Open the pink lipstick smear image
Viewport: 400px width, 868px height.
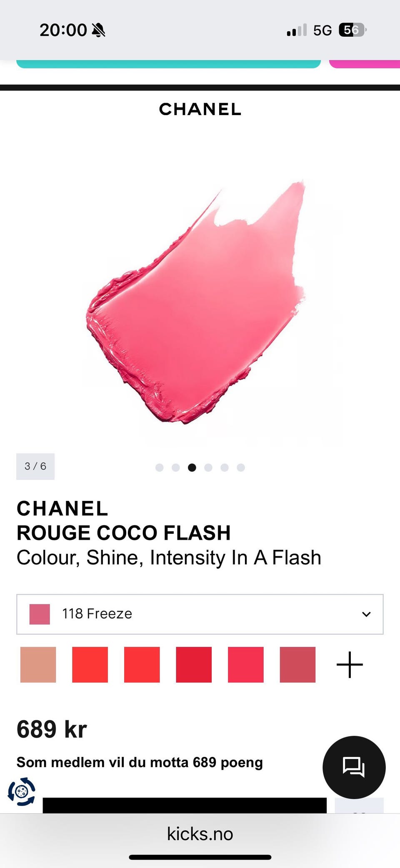pyautogui.click(x=196, y=302)
